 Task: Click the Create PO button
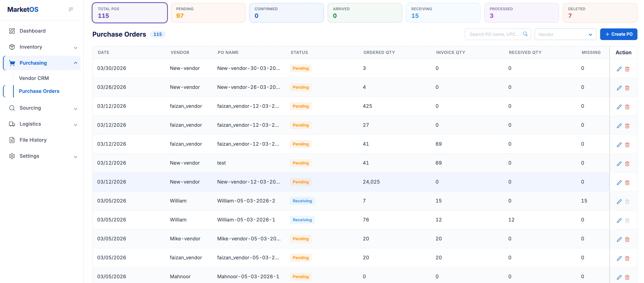pos(619,34)
